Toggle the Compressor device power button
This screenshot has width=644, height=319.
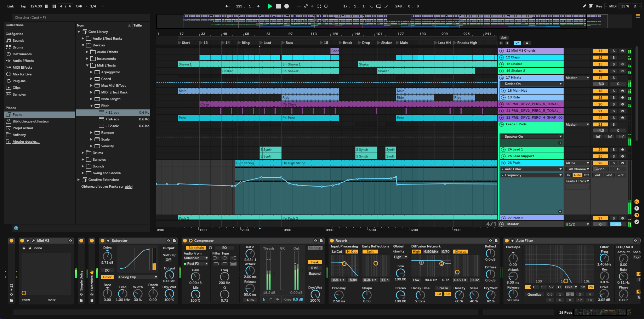[185, 240]
